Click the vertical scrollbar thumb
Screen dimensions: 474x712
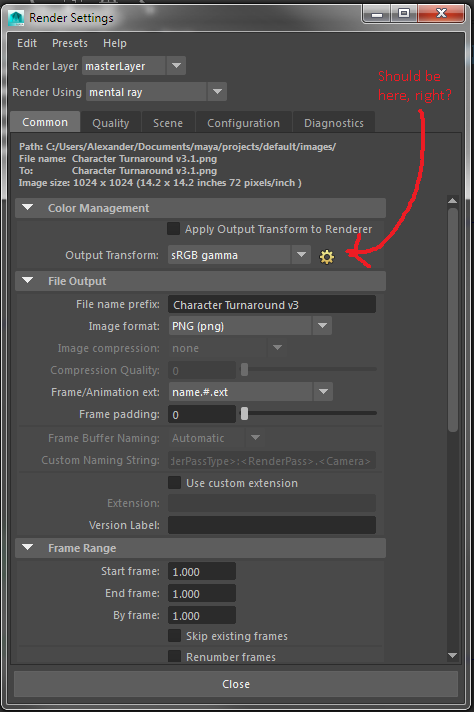[453, 320]
